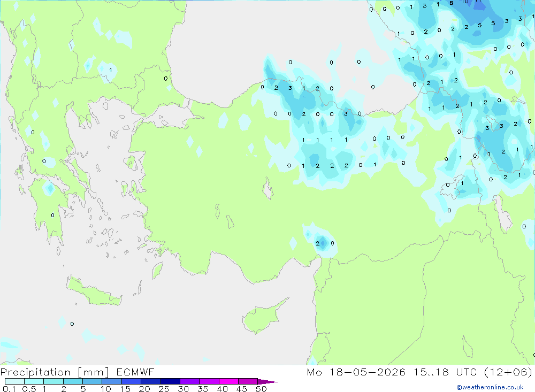
Task: Click the '(12+06)' run offset text
Action: (508, 372)
